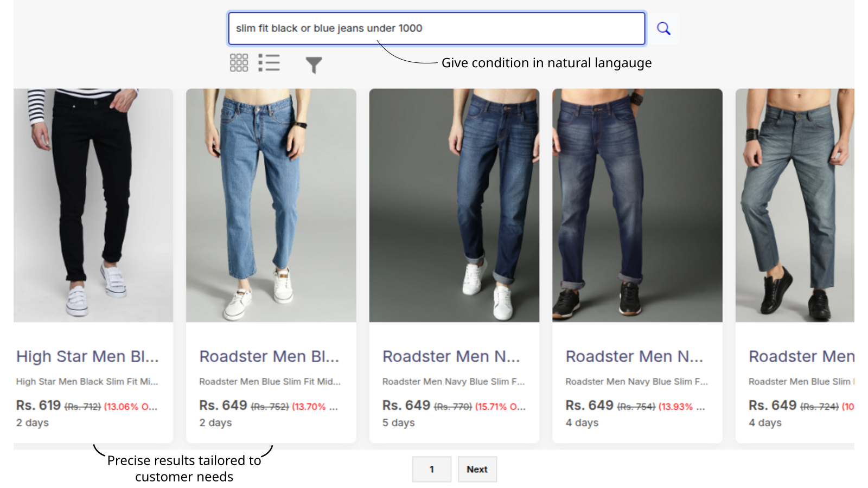Switch to grid view layout
The height and width of the screenshot is (488, 868).
[x=239, y=63]
